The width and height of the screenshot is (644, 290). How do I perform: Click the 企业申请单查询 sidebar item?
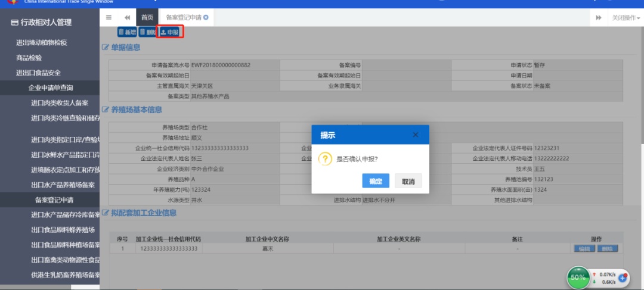point(51,88)
